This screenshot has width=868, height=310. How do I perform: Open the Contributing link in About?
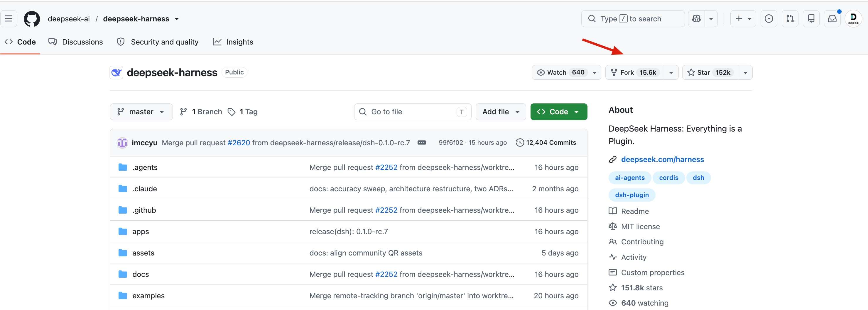pos(642,242)
